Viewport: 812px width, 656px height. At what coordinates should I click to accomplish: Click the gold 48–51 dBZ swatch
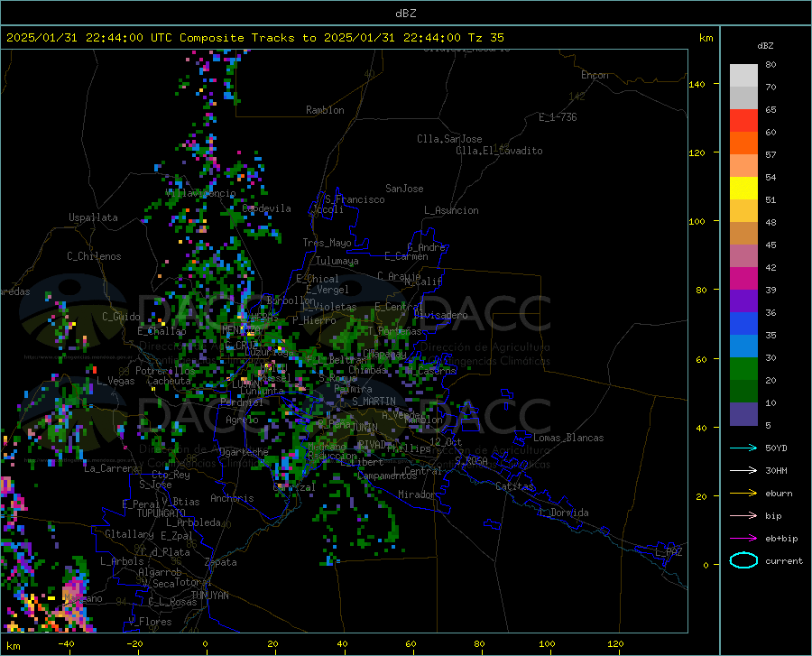pos(743,211)
